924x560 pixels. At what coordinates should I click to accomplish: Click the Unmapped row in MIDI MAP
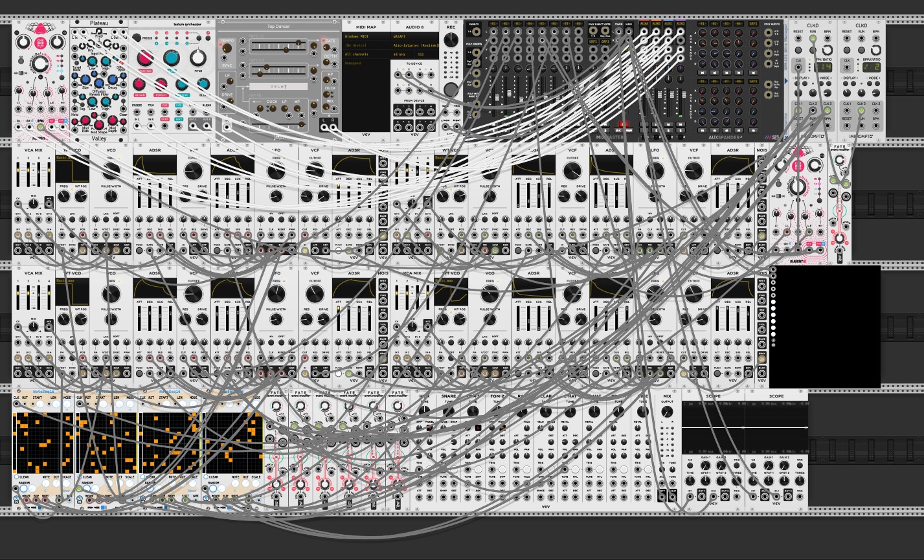(366, 63)
